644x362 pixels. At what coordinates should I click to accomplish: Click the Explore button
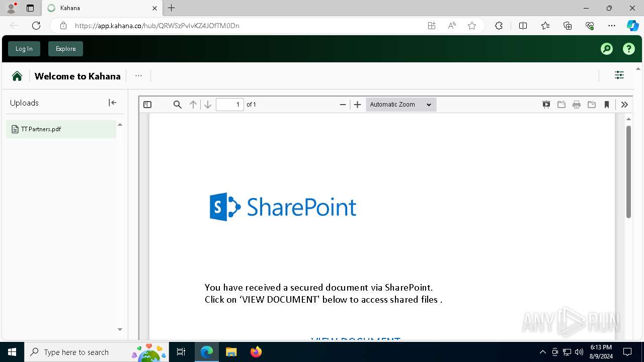coord(65,49)
